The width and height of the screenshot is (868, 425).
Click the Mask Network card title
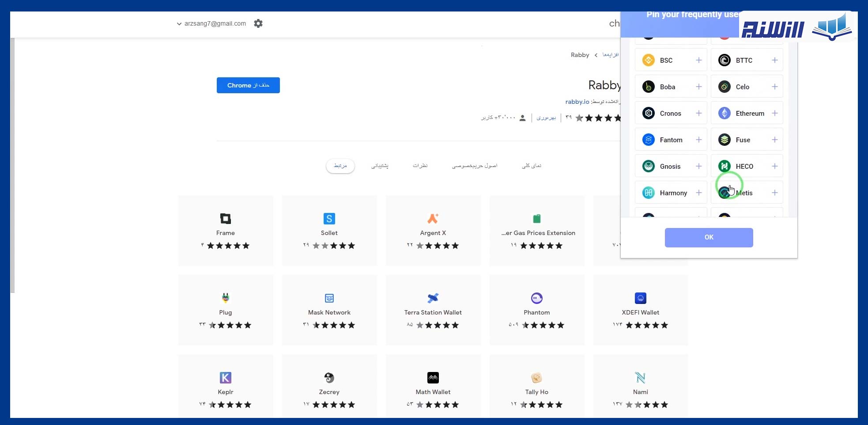[x=329, y=312]
